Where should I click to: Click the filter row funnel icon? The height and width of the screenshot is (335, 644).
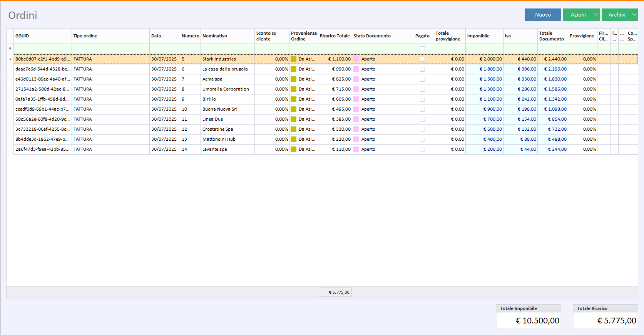[x=10, y=49]
